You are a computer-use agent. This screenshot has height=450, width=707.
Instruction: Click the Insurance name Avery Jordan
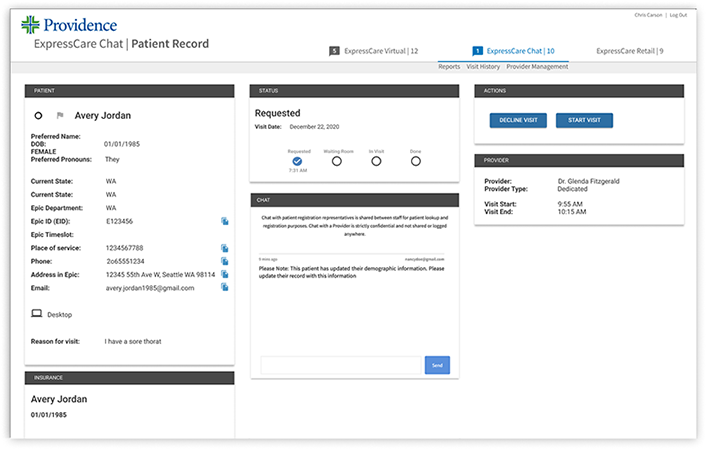(x=59, y=399)
